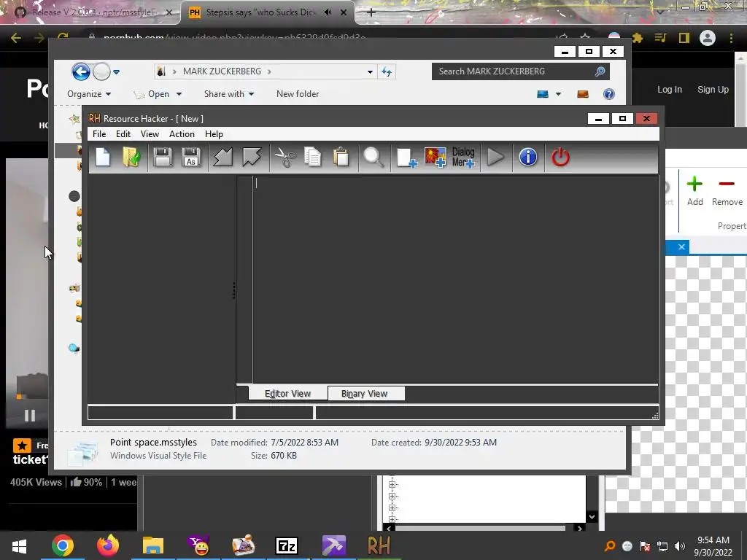Create a new blank script in Resource Hacker
This screenshot has height=560, width=747.
point(103,157)
